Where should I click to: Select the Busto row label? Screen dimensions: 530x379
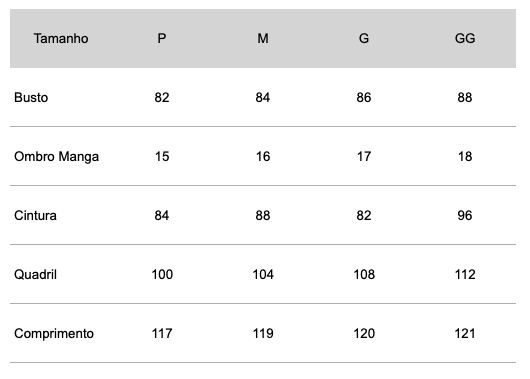click(31, 97)
